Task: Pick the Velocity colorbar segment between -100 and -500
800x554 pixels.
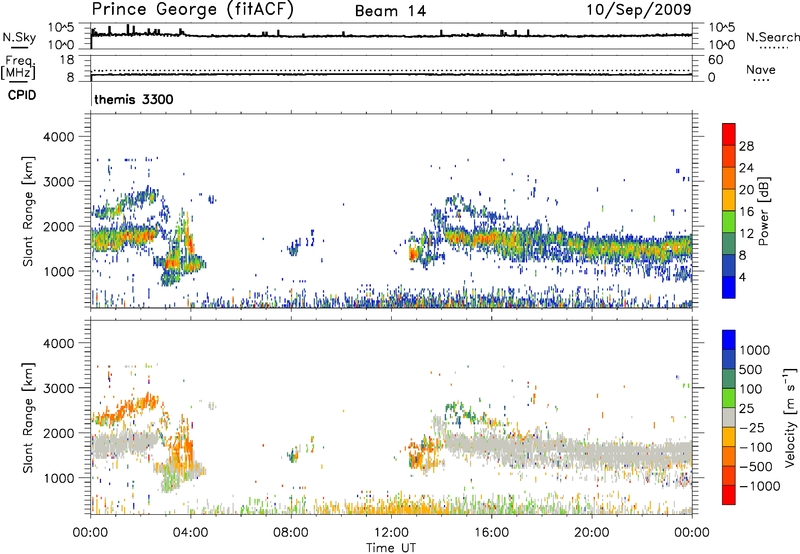Action: (729, 456)
